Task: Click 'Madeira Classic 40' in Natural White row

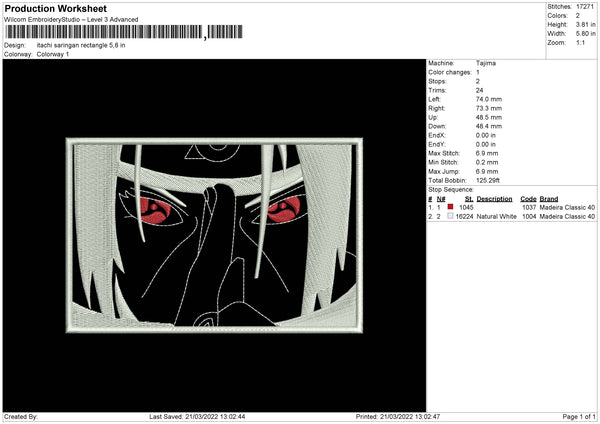Action: 567,217
